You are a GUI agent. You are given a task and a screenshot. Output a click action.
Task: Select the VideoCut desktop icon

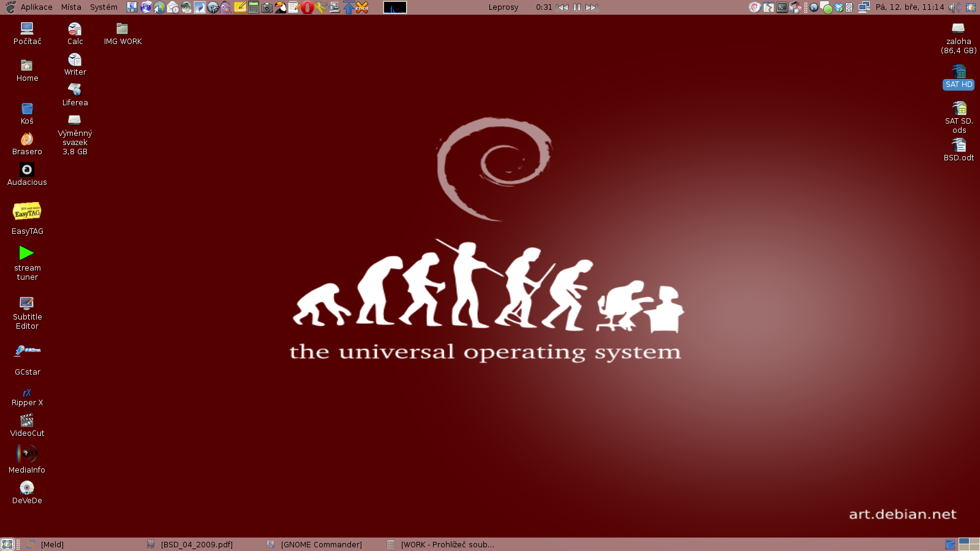pyautogui.click(x=27, y=425)
